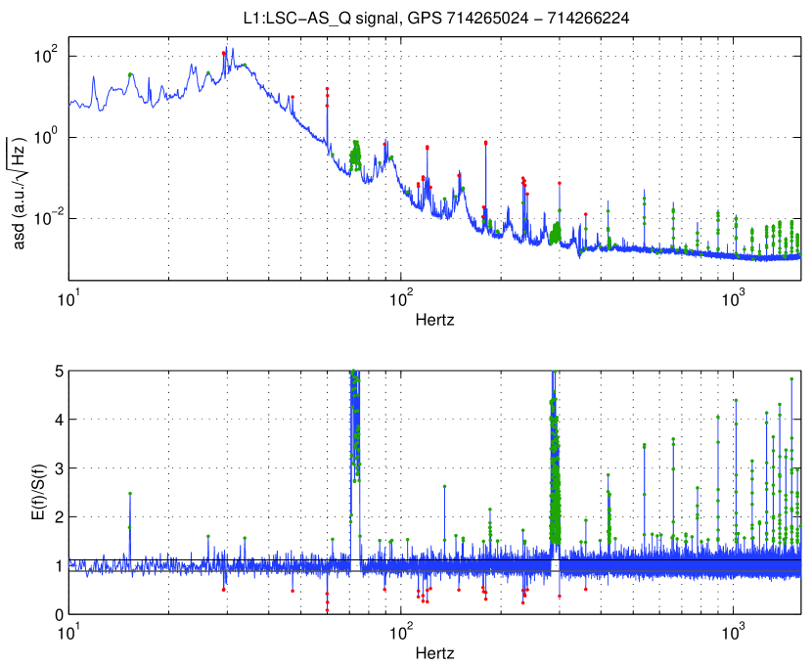Screen dimensions: 812x666
Task: Click the 10² y-axis tick of the asd plot
Action: 46,55
